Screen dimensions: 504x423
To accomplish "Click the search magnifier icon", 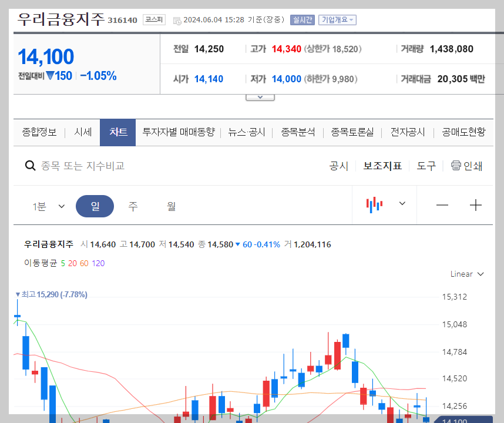I will coord(30,166).
